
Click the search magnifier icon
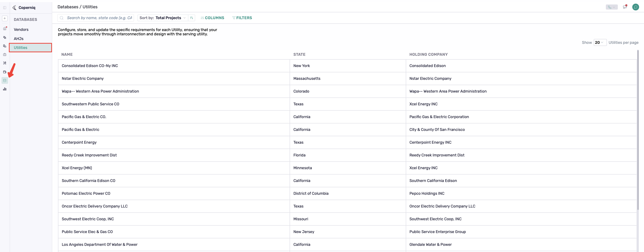tap(62, 18)
